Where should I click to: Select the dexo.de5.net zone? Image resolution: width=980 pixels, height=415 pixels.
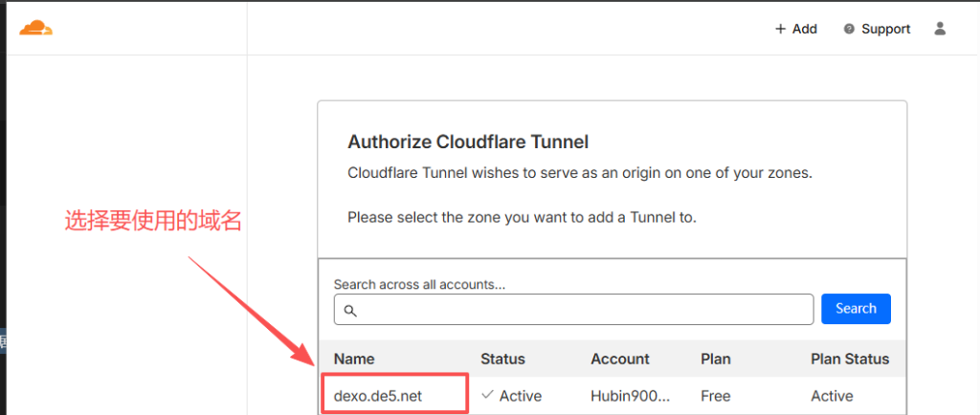[x=377, y=396]
